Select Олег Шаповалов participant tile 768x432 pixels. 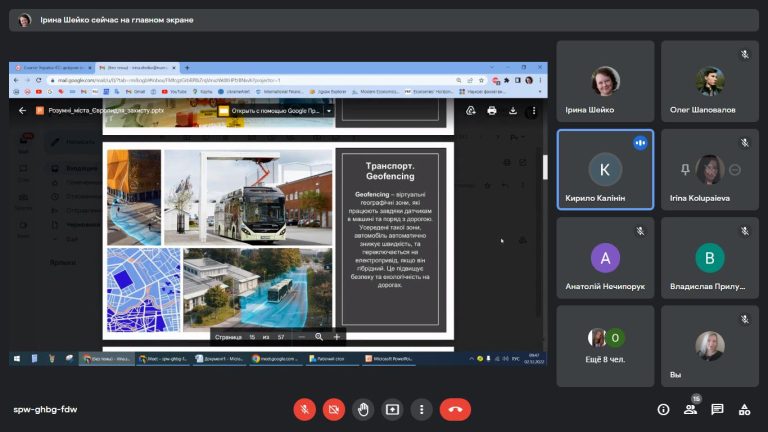tap(710, 81)
